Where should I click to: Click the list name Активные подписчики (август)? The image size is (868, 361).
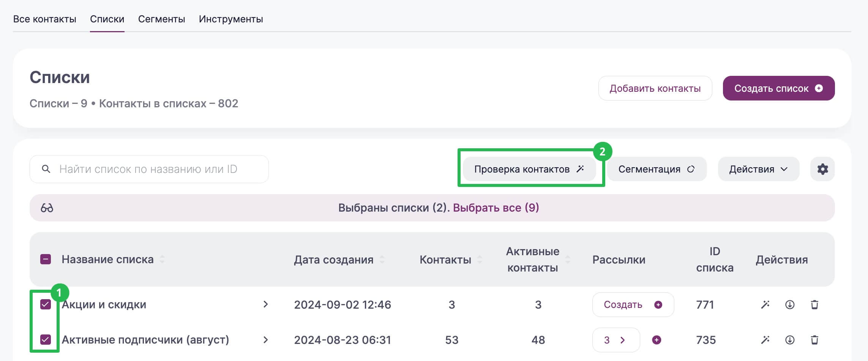point(145,340)
